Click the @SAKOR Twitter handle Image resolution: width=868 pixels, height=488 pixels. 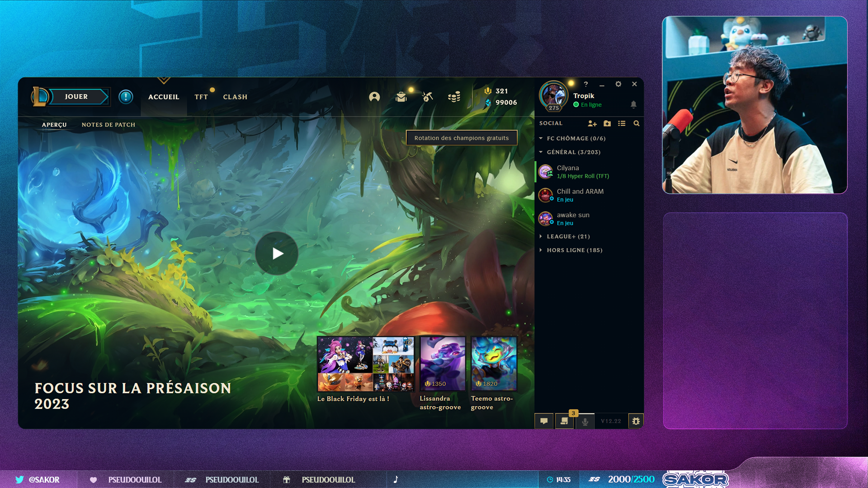44,479
